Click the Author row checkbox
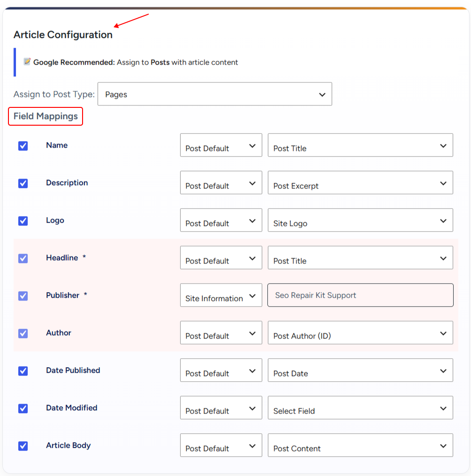The height and width of the screenshot is (476, 471). pyautogui.click(x=23, y=333)
